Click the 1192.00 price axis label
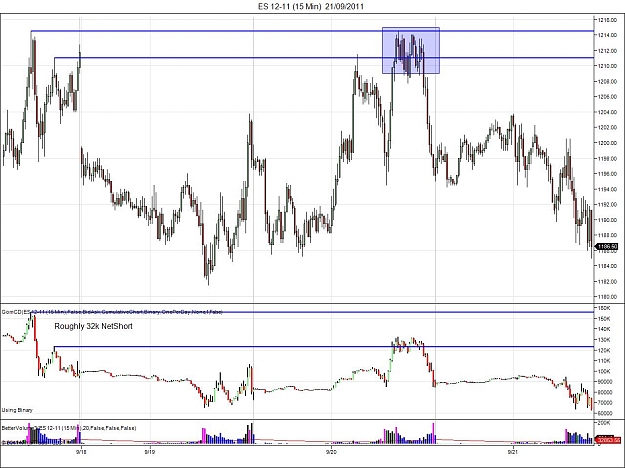Screen dimensions: 625x468 click(x=607, y=205)
